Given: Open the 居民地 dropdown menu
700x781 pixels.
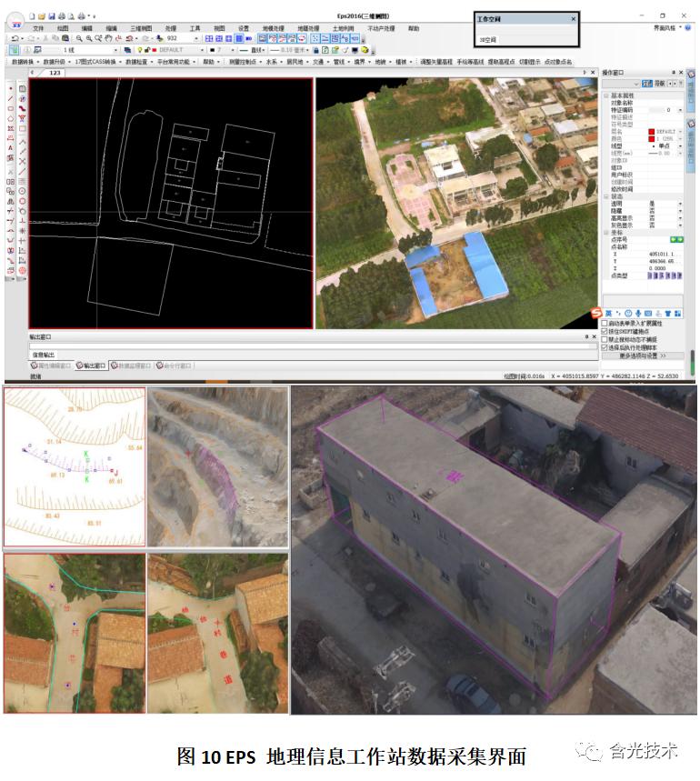Looking at the screenshot, I should [x=295, y=62].
